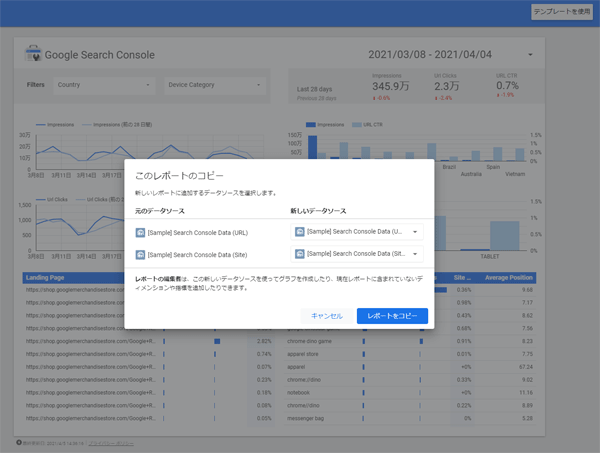Click the Average Position value 67.24
This screenshot has width=600, height=453.
(x=526, y=367)
